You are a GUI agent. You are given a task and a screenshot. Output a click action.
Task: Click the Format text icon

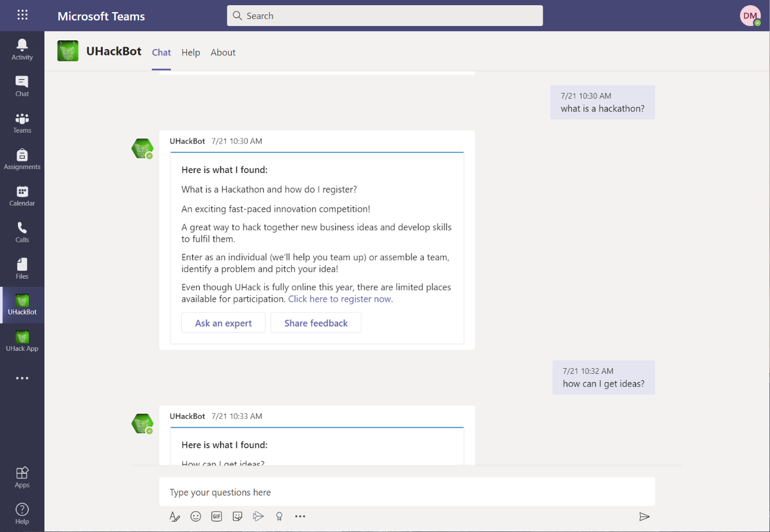[x=175, y=516]
